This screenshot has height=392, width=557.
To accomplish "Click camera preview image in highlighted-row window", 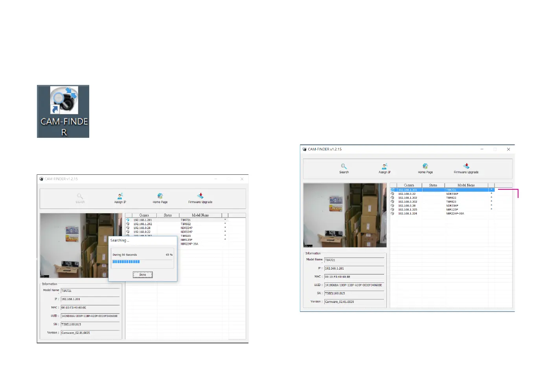I will tap(345, 215).
